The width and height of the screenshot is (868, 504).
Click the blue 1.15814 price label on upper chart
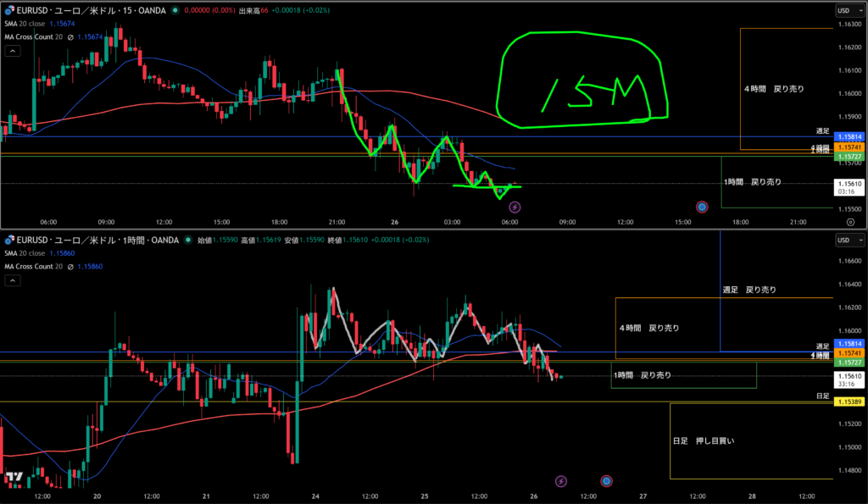point(849,136)
